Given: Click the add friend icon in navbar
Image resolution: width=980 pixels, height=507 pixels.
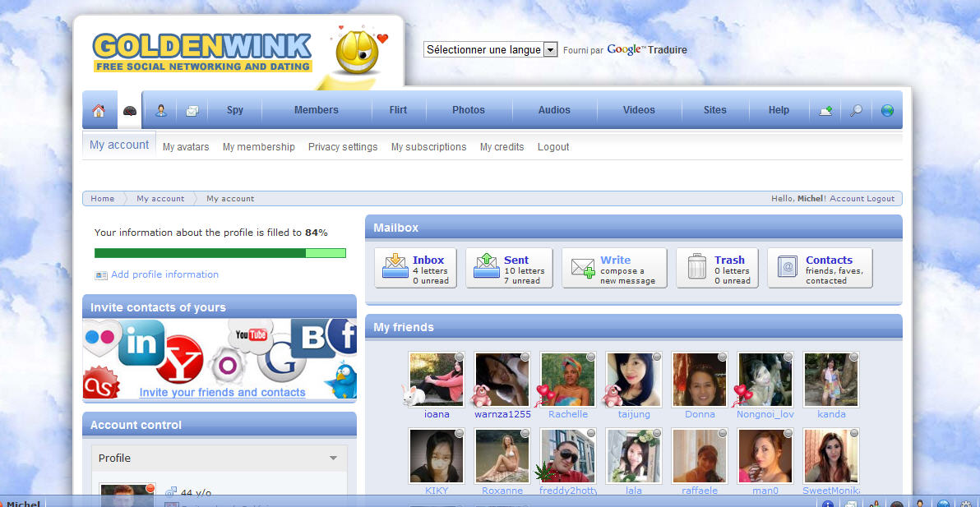Looking at the screenshot, I should tap(825, 110).
